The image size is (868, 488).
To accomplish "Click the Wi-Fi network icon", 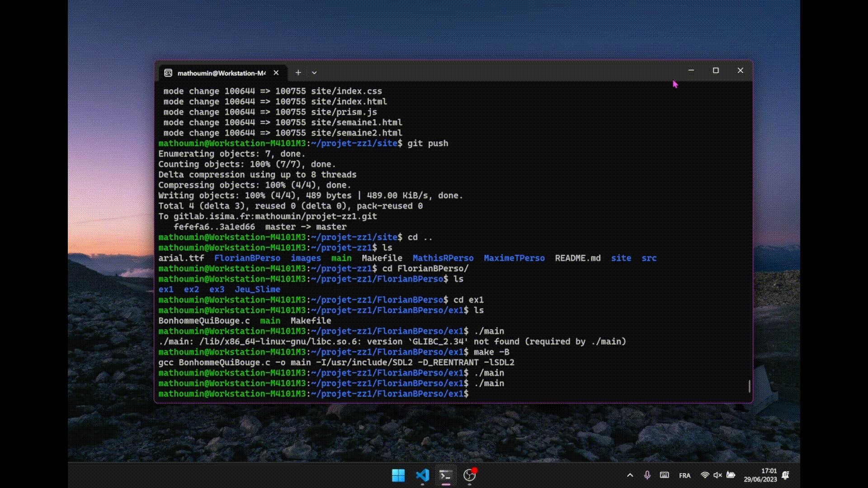I will 704,475.
